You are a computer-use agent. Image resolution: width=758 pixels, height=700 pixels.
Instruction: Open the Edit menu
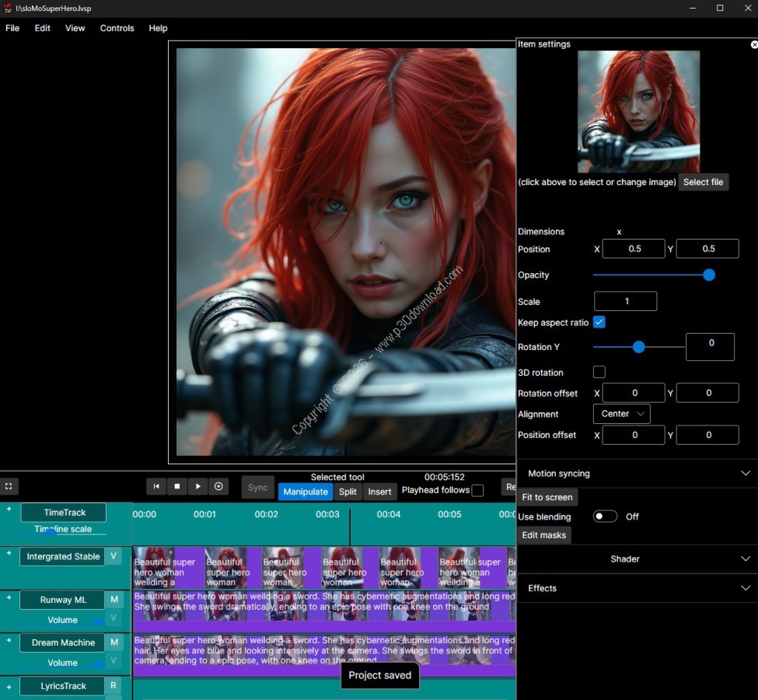pyautogui.click(x=43, y=28)
